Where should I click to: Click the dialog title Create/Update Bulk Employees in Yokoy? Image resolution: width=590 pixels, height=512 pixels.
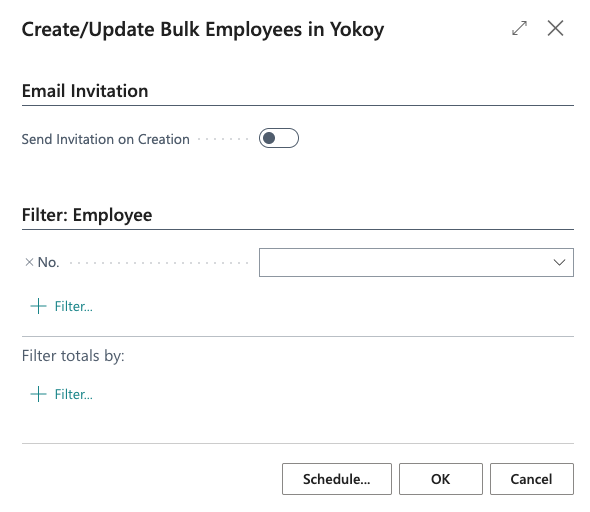(x=203, y=29)
